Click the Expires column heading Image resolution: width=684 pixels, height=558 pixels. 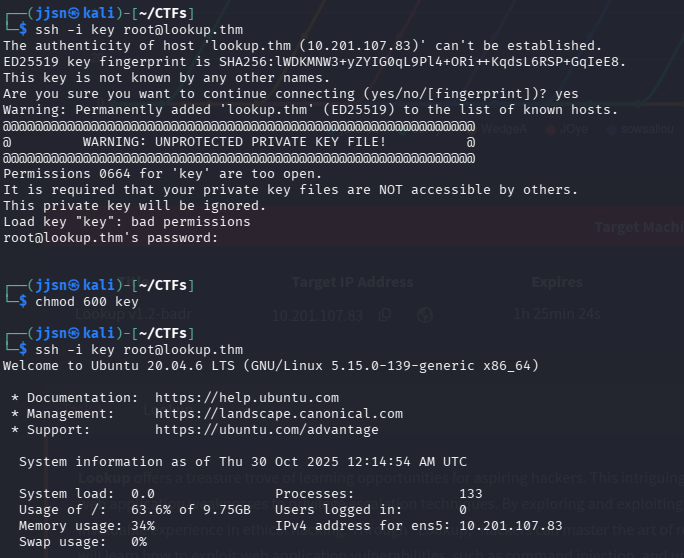(x=556, y=283)
